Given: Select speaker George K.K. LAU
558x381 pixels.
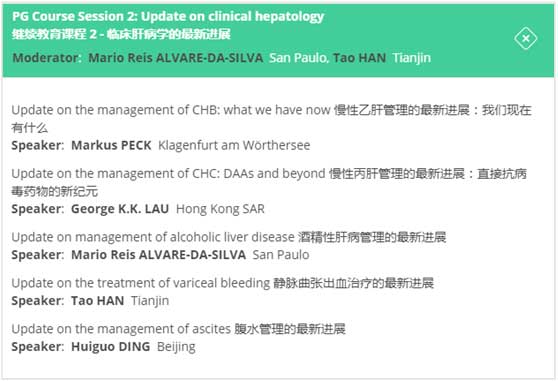Looking at the screenshot, I should point(120,209).
